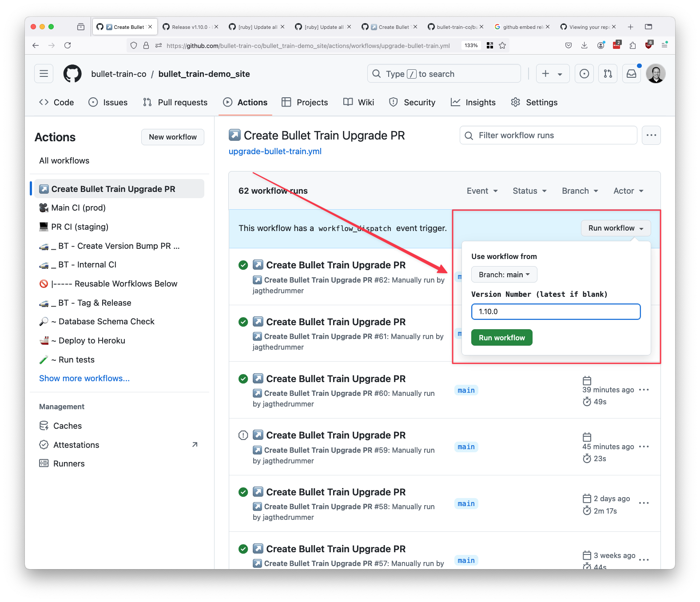Reload the page in the browser
The height and width of the screenshot is (602, 700).
pyautogui.click(x=68, y=45)
